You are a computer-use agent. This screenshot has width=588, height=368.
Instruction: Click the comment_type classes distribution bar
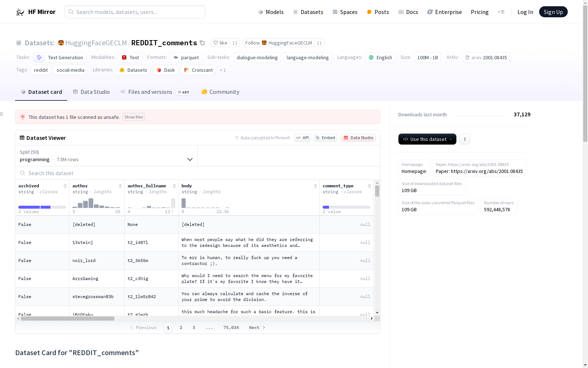tap(347, 207)
